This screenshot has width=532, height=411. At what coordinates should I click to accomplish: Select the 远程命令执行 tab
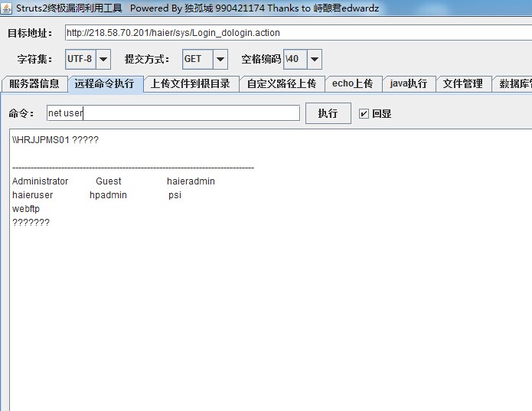(105, 83)
